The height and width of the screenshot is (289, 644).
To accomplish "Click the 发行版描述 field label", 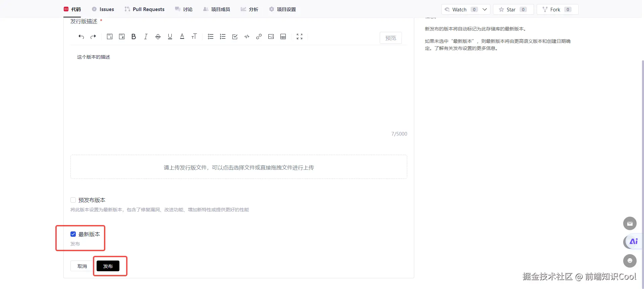I will click(84, 21).
